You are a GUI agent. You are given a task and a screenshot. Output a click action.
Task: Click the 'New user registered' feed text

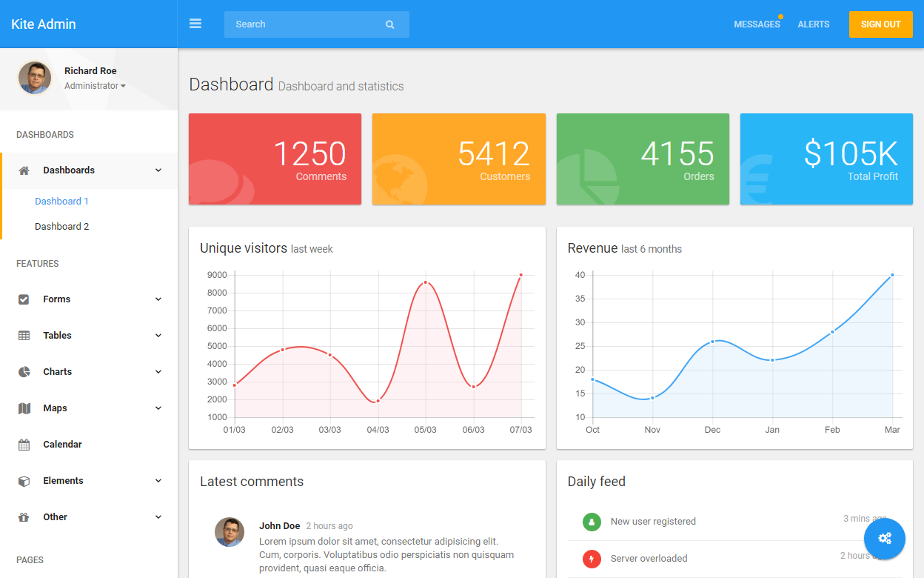[653, 522]
